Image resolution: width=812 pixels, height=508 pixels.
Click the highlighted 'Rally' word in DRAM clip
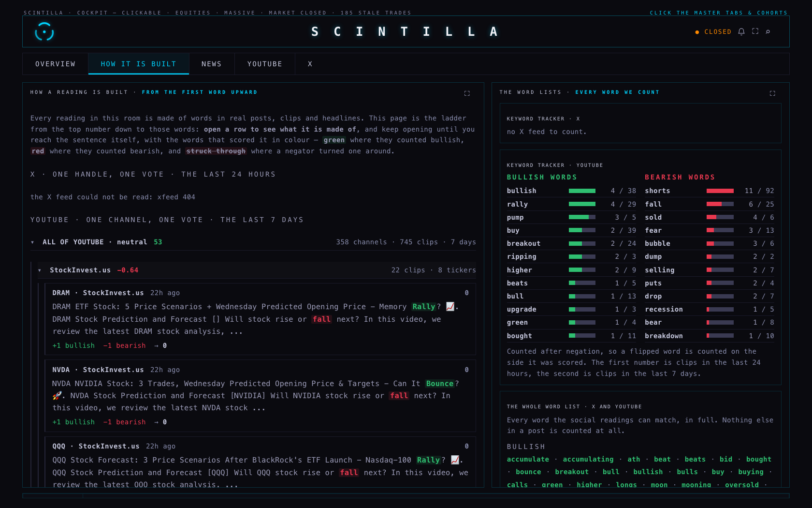pos(424,307)
